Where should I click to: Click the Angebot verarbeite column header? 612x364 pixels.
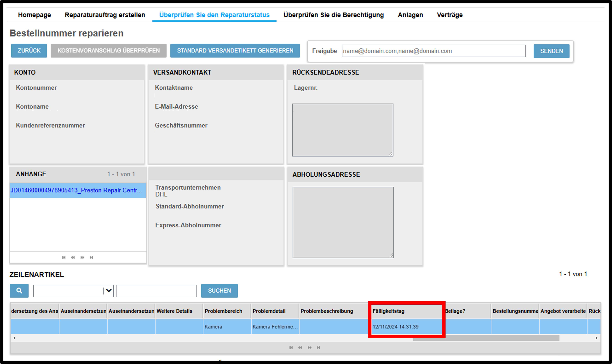pyautogui.click(x=563, y=311)
